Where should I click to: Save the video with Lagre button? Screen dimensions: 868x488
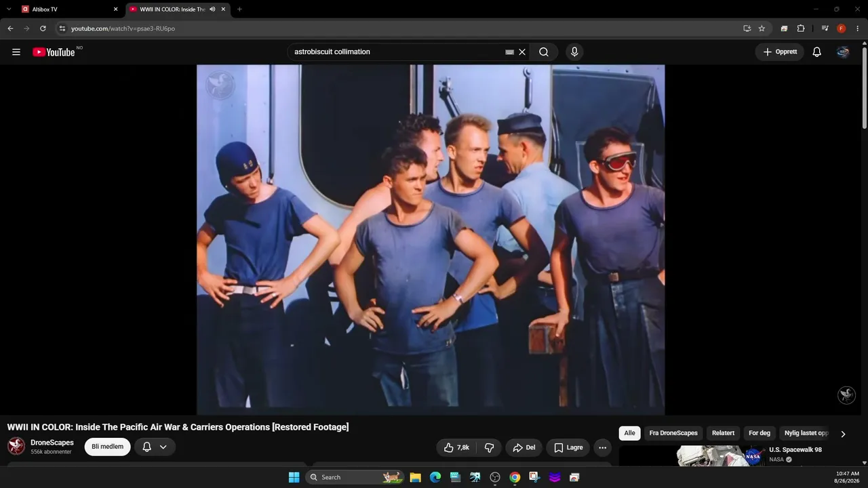(x=568, y=447)
